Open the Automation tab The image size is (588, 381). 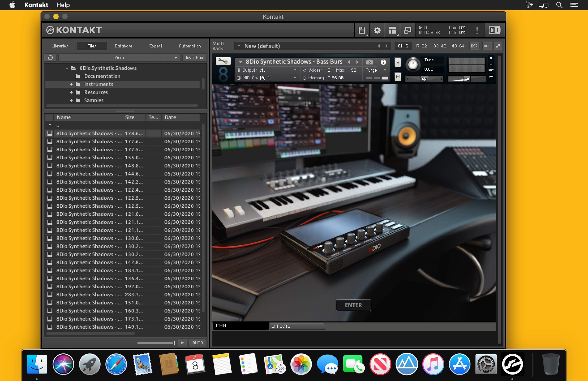(190, 46)
